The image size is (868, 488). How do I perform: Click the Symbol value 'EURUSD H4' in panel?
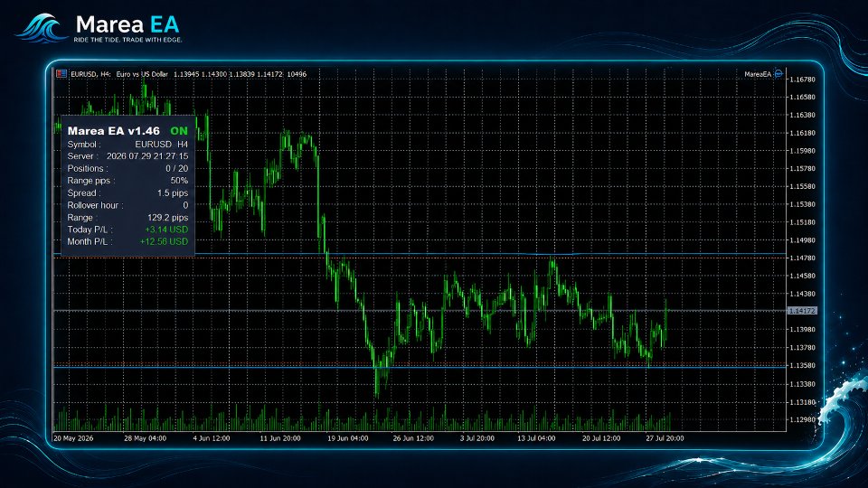click(162, 145)
